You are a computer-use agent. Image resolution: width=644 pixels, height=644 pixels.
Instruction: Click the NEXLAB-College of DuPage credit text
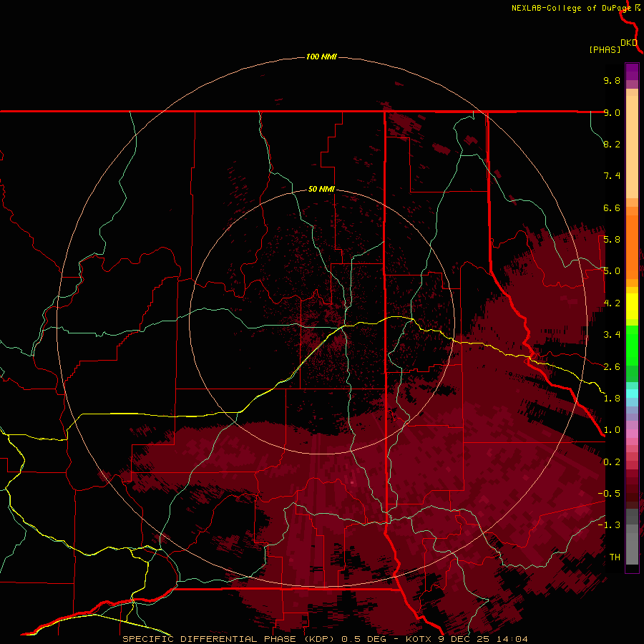[x=572, y=8]
